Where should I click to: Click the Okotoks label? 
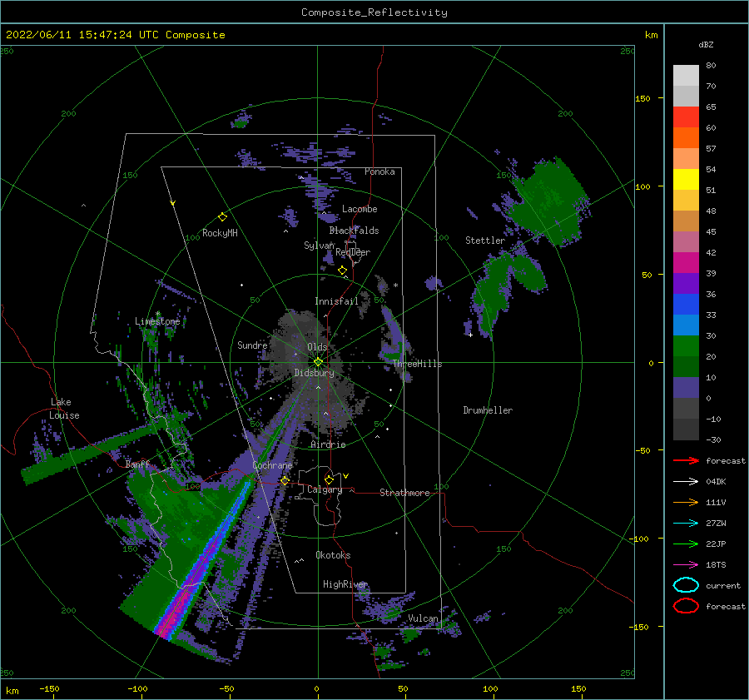[x=333, y=555]
